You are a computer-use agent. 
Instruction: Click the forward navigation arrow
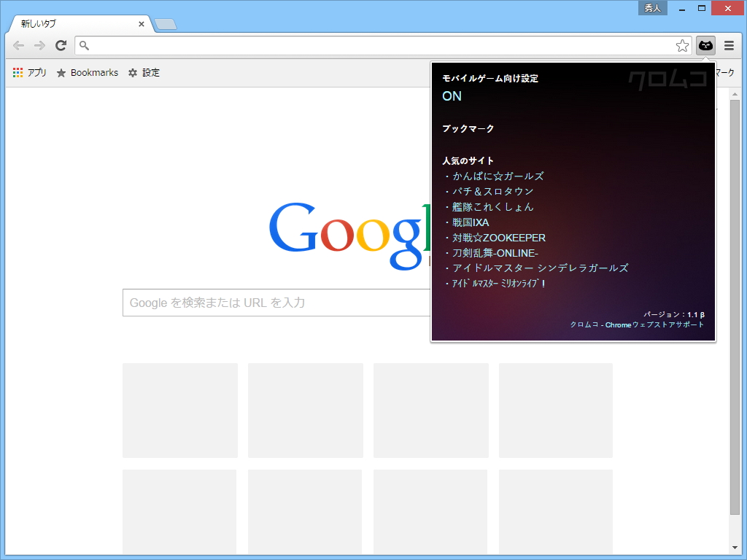coord(39,45)
